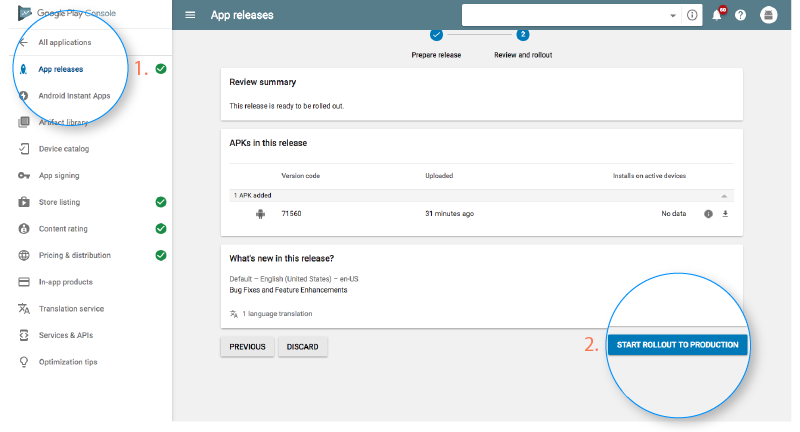Screen dimensions: 800x432
Task: Download the 71560 APK file
Action: pos(725,213)
